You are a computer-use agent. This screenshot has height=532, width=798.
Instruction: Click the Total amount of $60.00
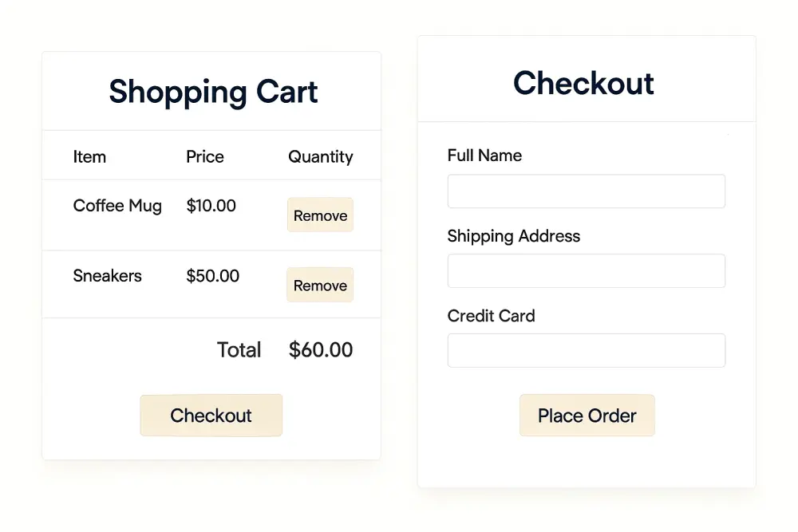point(320,349)
